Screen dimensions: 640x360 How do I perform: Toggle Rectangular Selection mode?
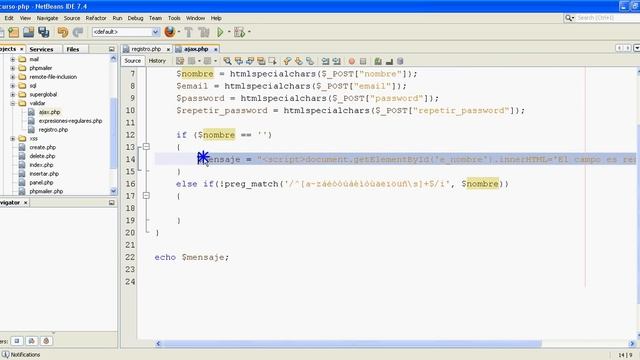click(x=272, y=61)
